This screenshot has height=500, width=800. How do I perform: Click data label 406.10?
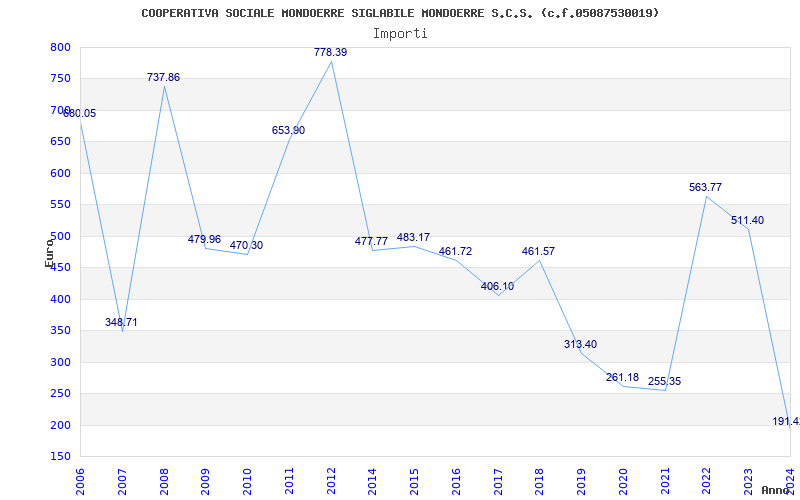pos(497,287)
